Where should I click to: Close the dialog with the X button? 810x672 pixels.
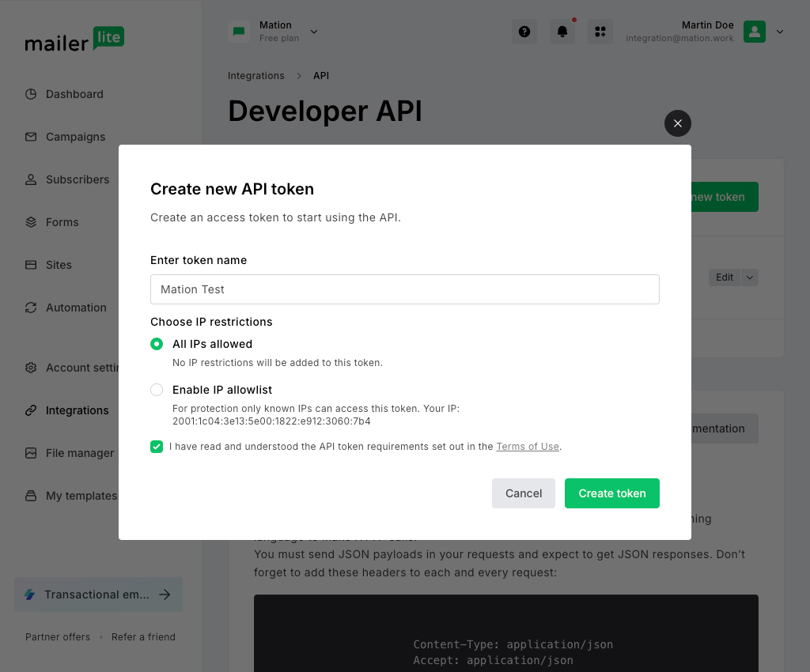678,123
